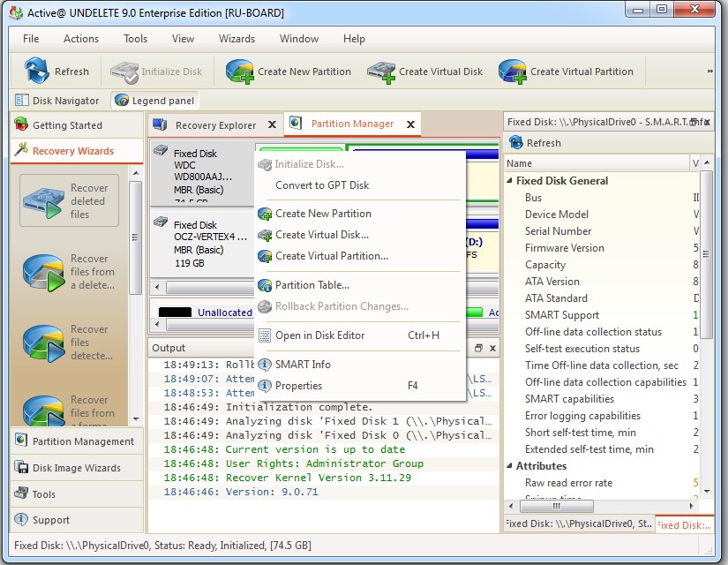Float the Output panel window
This screenshot has width=728, height=565.
[x=478, y=348]
